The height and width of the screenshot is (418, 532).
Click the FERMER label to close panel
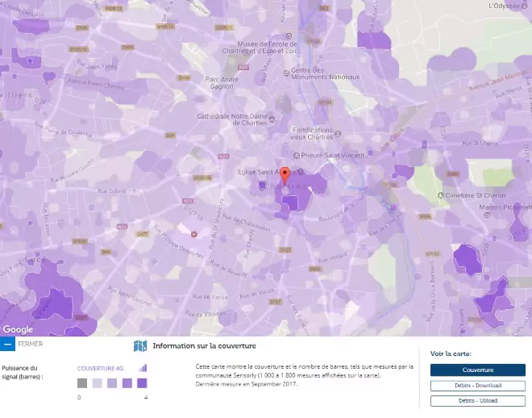point(30,344)
